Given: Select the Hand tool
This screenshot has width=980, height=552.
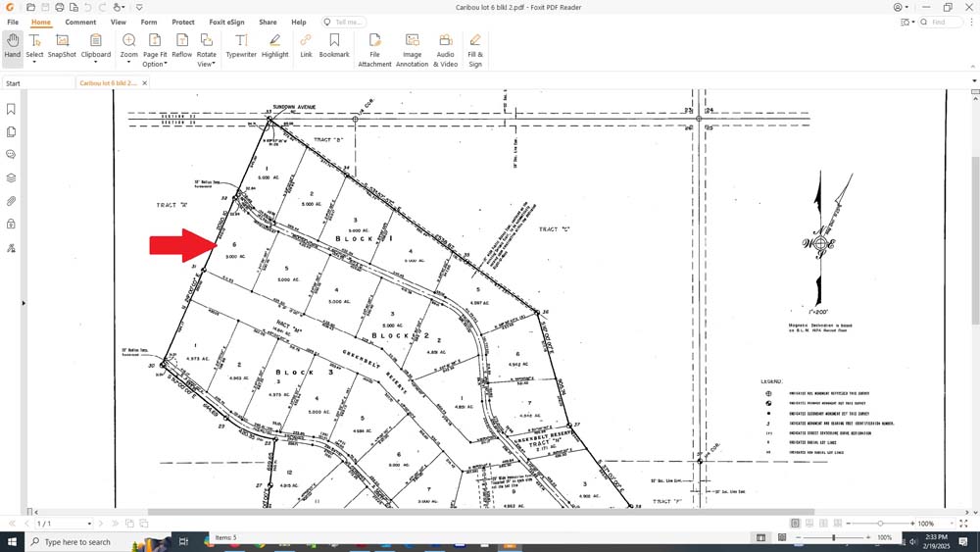Looking at the screenshot, I should 12,45.
